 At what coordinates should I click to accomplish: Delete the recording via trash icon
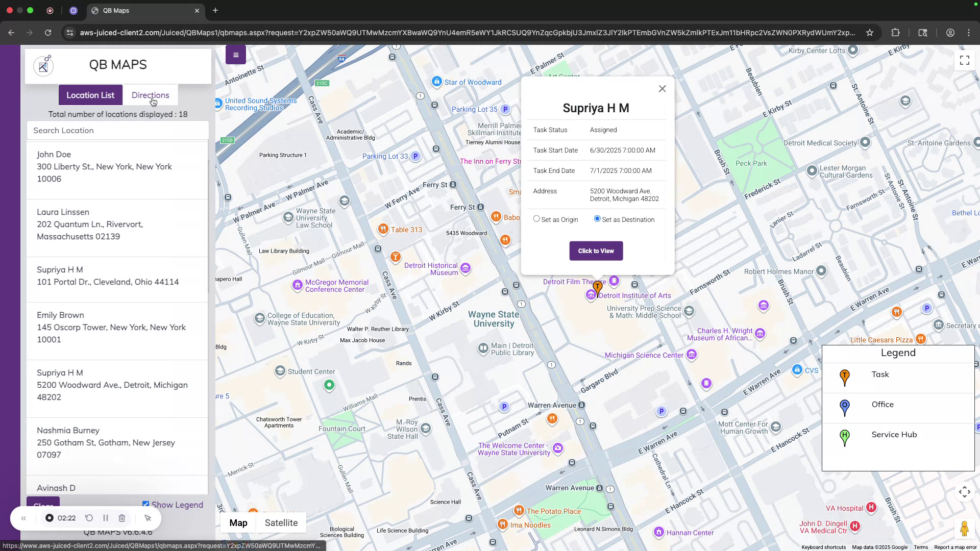click(121, 518)
